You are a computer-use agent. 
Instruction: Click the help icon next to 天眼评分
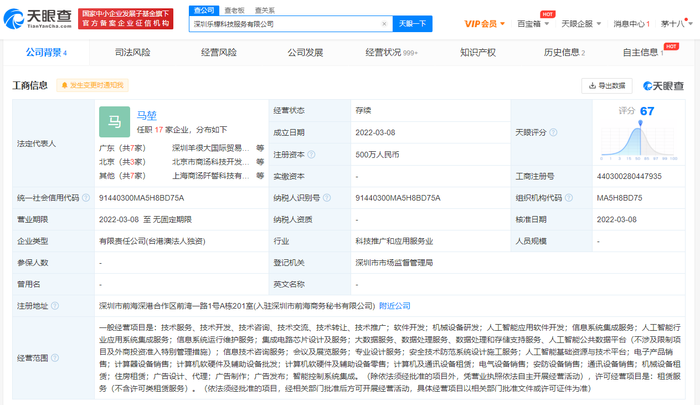click(553, 132)
